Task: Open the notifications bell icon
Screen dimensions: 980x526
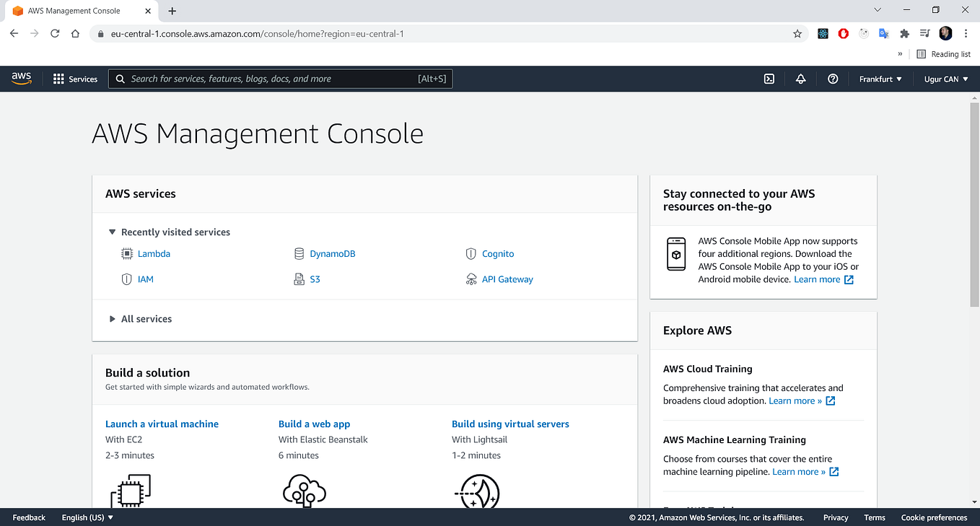Action: (x=800, y=79)
